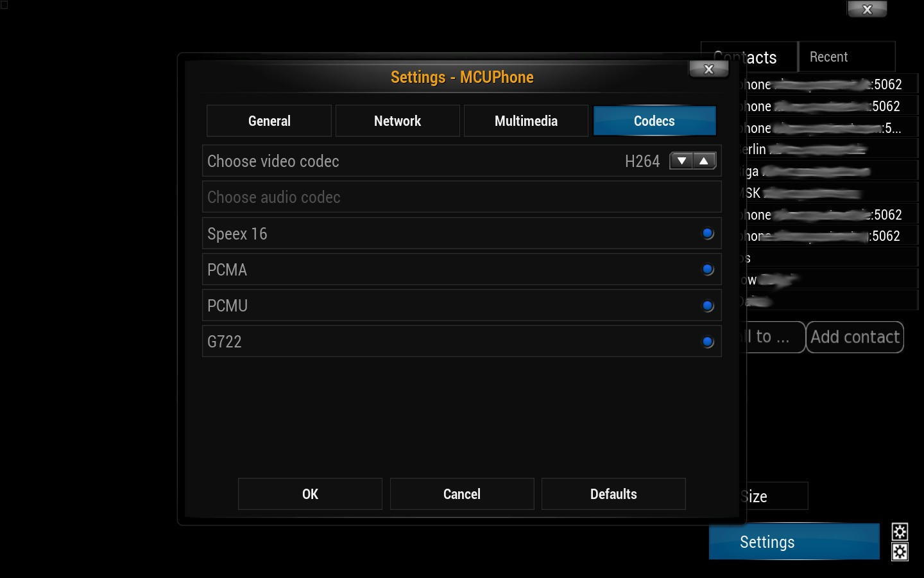Screen dimensions: 924x578
Task: Select the PCMA row label
Action: coord(227,270)
